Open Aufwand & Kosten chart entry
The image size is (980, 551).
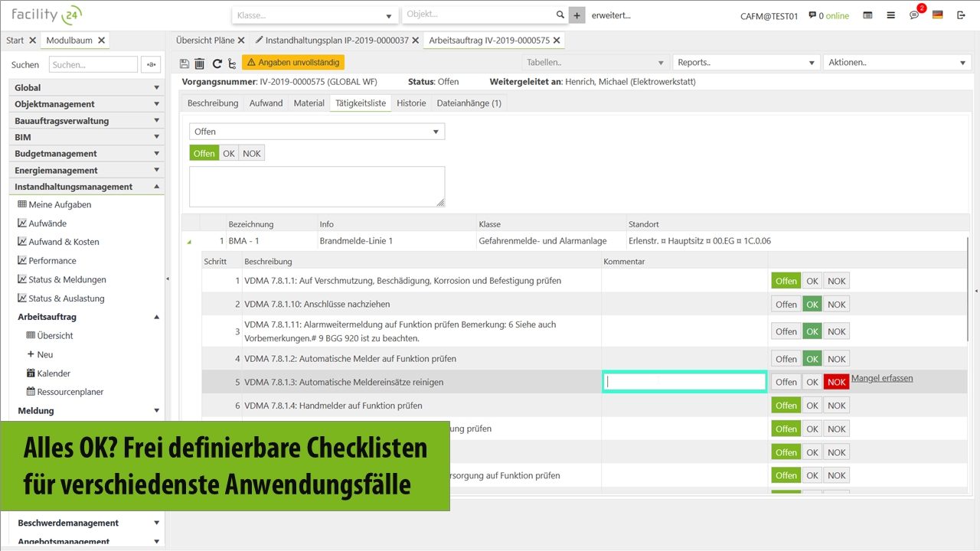tap(58, 242)
